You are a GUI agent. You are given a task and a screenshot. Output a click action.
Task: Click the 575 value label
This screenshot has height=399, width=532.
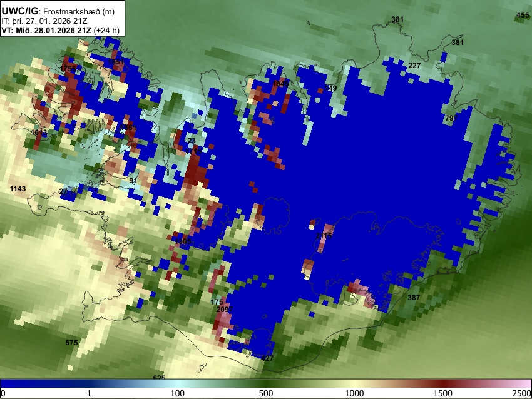71,342
